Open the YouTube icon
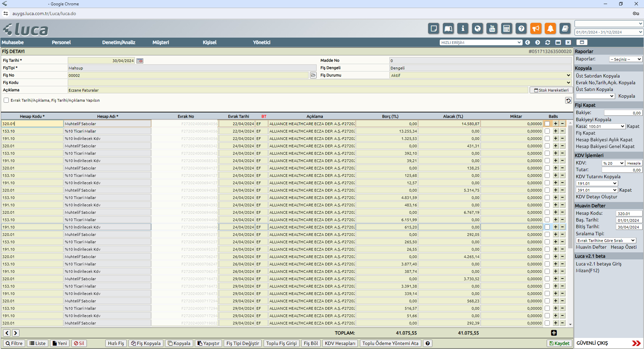Image resolution: width=644 pixels, height=349 pixels. click(x=492, y=29)
